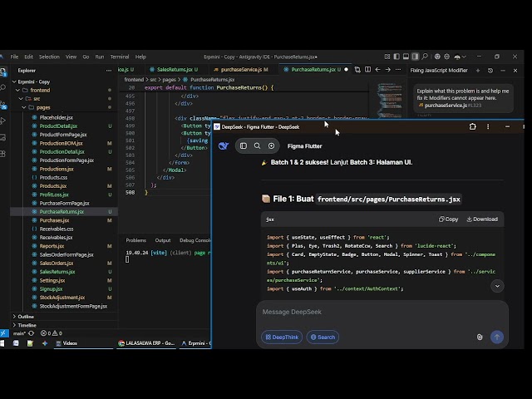Close the Fixing JavaScript Modifier panel

pos(515,71)
